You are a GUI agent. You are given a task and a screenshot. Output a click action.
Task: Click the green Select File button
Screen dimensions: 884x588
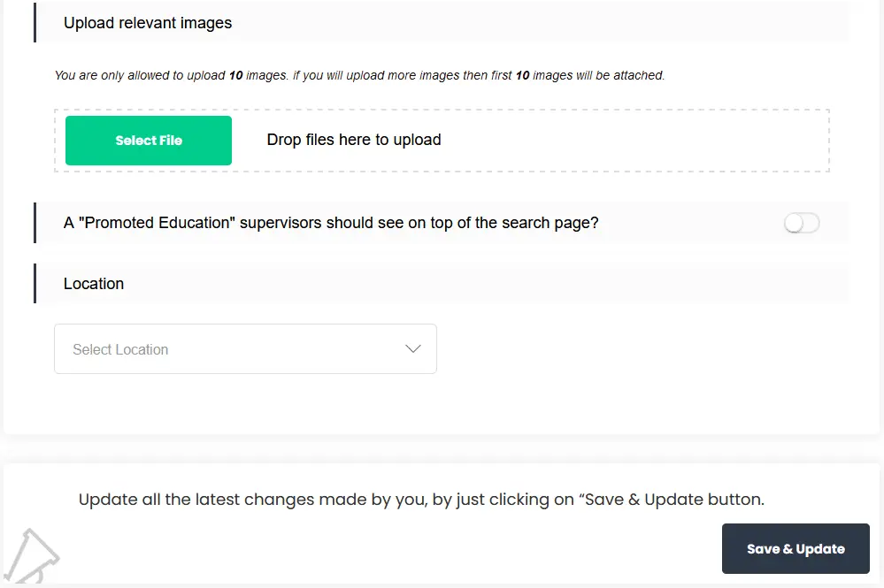click(149, 141)
